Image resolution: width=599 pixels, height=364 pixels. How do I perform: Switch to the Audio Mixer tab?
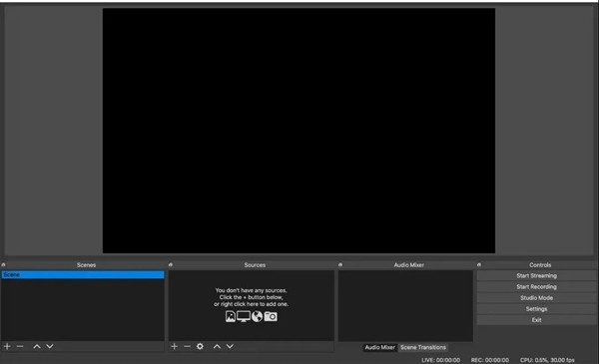[379, 347]
